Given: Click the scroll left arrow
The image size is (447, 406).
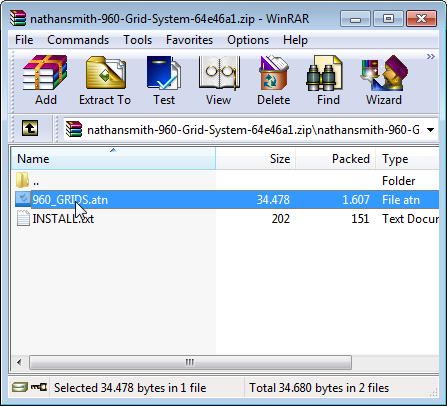Looking at the screenshot, I should [19, 362].
